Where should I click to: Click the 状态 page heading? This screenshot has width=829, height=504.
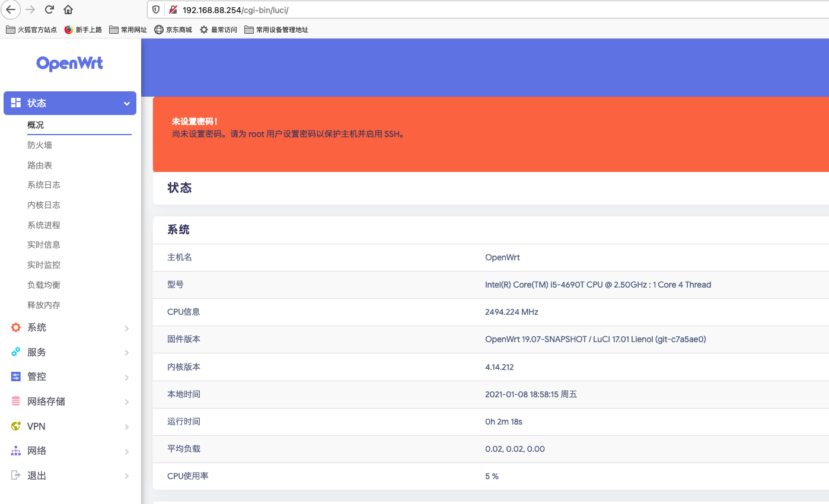pyautogui.click(x=180, y=188)
